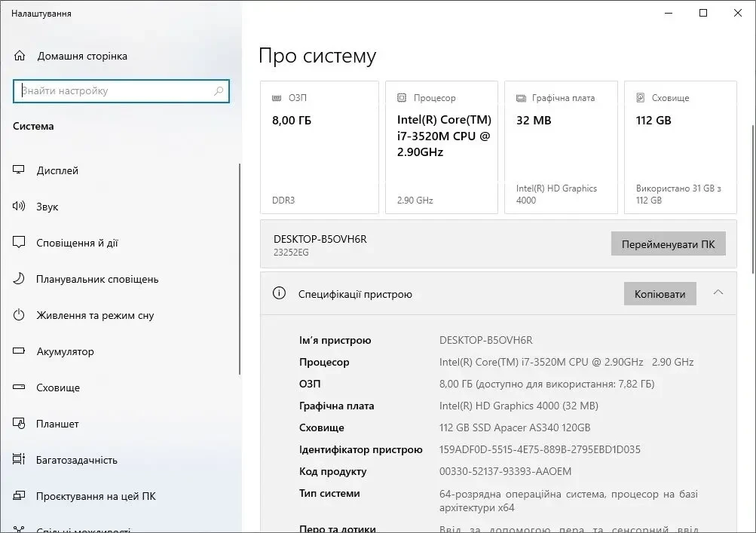Click the Процесор CPU icon on card
This screenshot has width=756, height=533.
tap(402, 98)
